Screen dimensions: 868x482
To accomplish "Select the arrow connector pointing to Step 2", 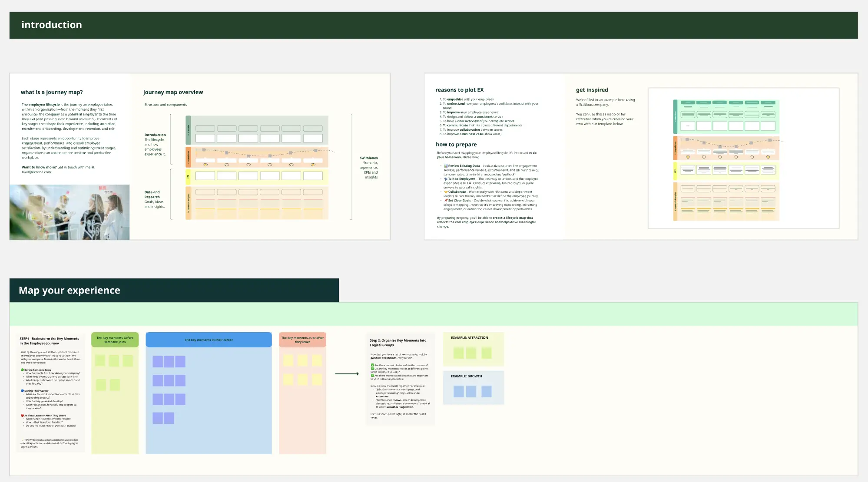I will click(x=347, y=374).
